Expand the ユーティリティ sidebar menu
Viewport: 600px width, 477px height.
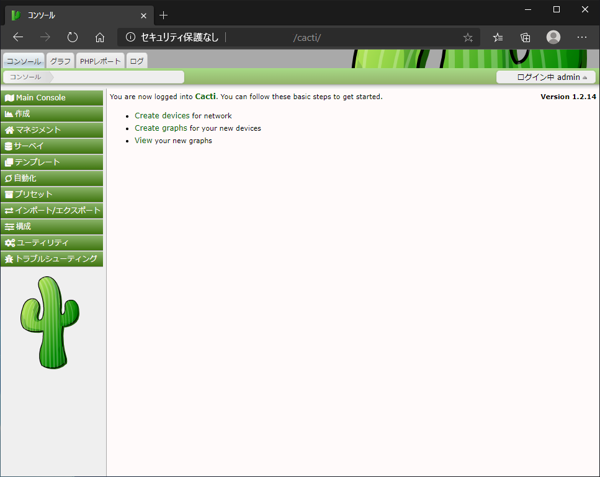(x=52, y=243)
